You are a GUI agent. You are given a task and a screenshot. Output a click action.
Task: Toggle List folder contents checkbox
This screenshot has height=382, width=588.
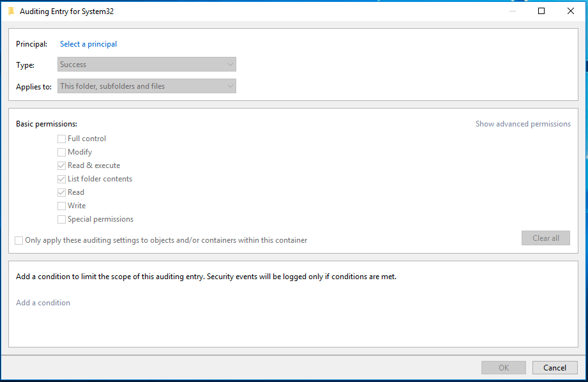point(61,179)
